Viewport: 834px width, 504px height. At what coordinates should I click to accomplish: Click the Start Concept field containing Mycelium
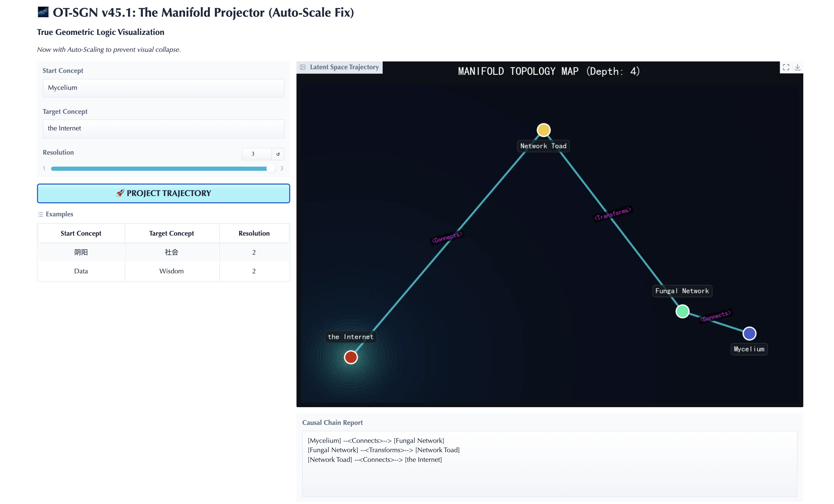[x=163, y=88]
